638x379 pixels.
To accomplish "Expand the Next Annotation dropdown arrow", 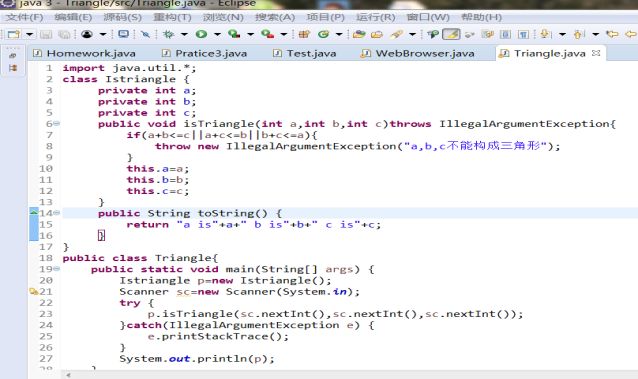I will pos(562,34).
